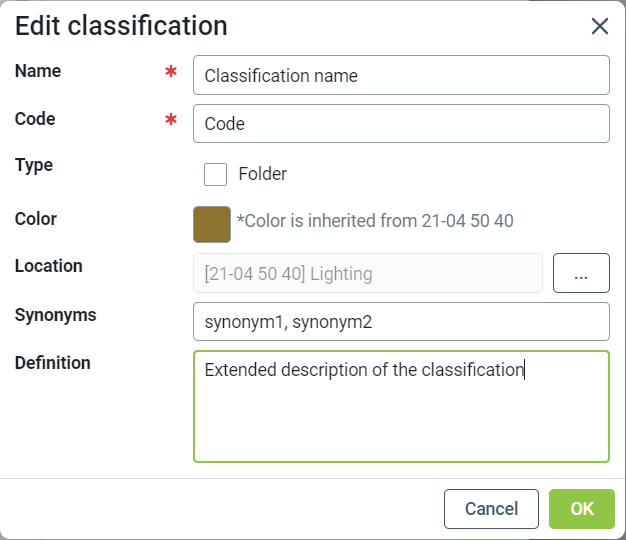Click the disabled Location Lighting field
The image size is (626, 540).
pyautogui.click(x=367, y=273)
